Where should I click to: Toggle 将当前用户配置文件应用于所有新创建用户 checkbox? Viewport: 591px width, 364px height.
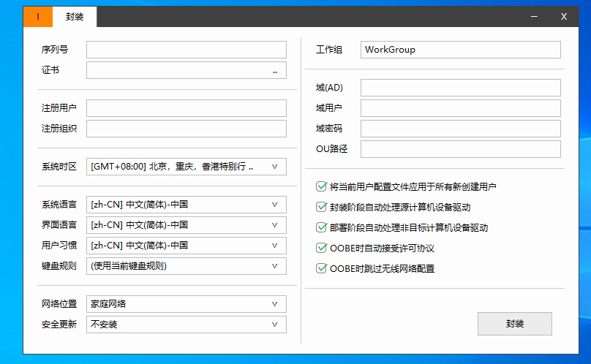[x=321, y=187]
